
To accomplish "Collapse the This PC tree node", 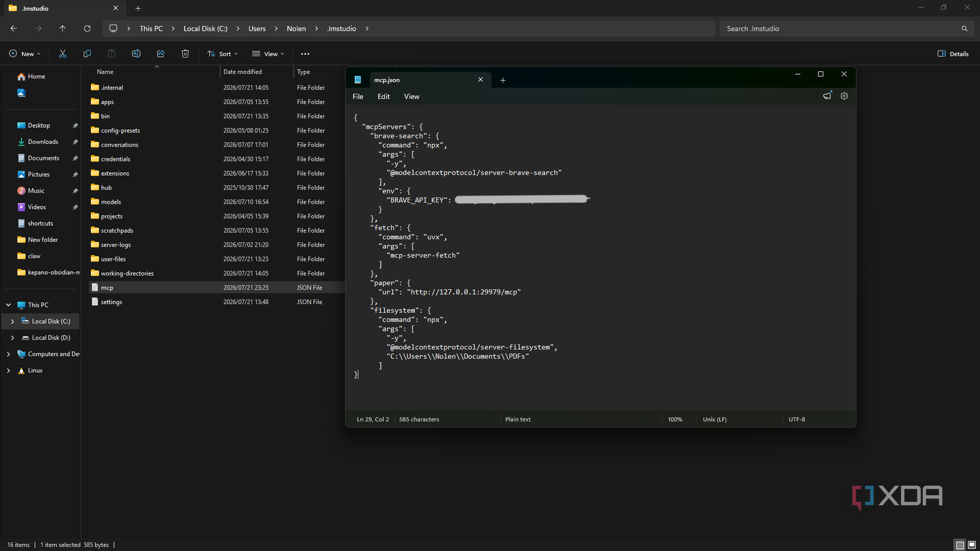I will click(x=8, y=305).
